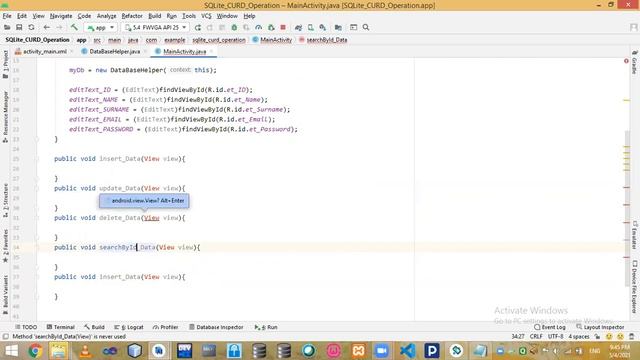Toggle the Gradle tool window
This screenshot has height=360, width=640.
click(635, 62)
